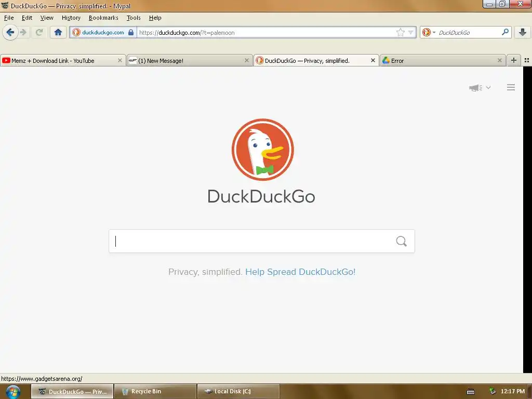Screen dimensions: 532x399
Task: Click the page search magnifier button
Action: point(402,241)
